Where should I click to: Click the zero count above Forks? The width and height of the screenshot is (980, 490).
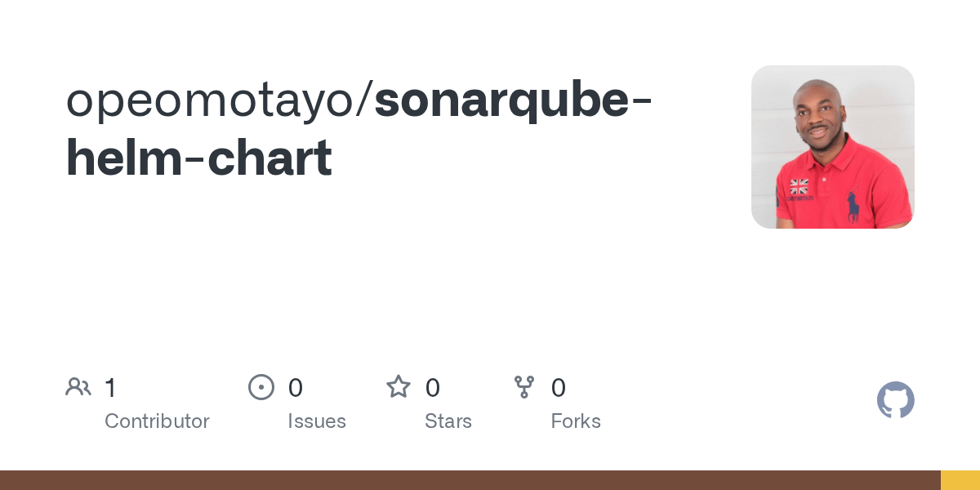coord(559,387)
